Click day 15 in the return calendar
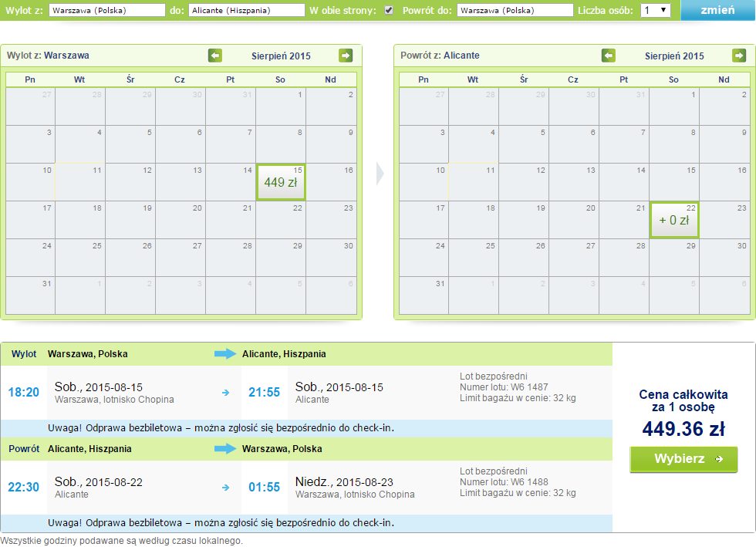 674,182
